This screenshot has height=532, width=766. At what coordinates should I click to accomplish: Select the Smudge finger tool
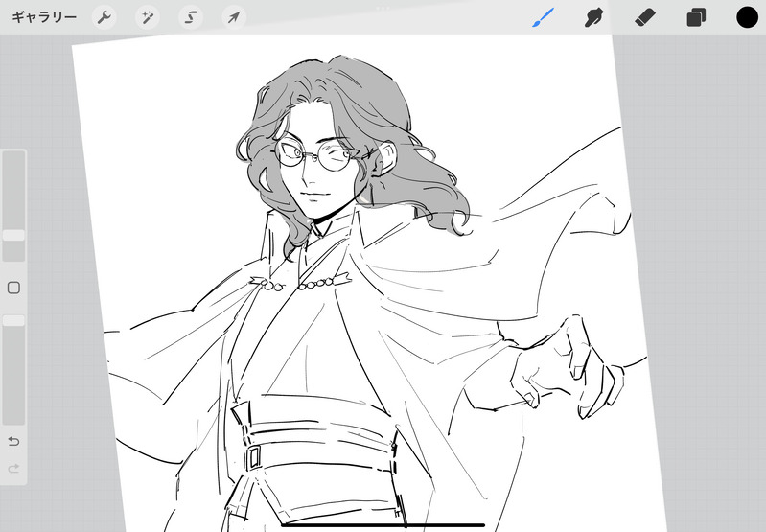(593, 17)
